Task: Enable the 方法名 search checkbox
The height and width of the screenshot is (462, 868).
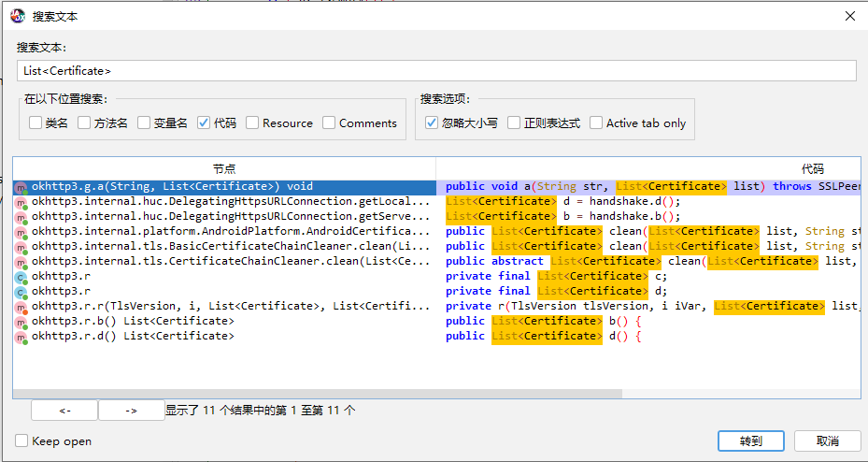Action: tap(84, 123)
